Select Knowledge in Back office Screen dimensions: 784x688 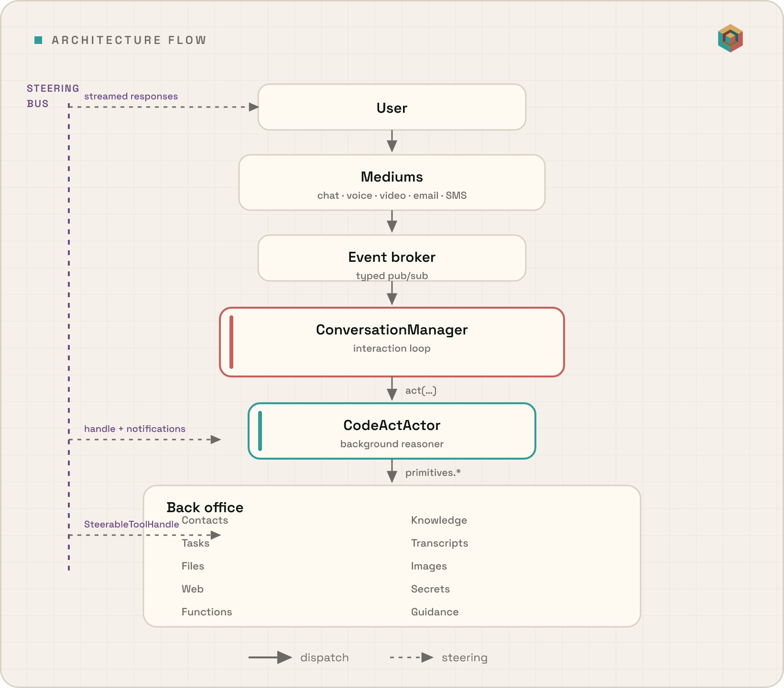coord(439,520)
